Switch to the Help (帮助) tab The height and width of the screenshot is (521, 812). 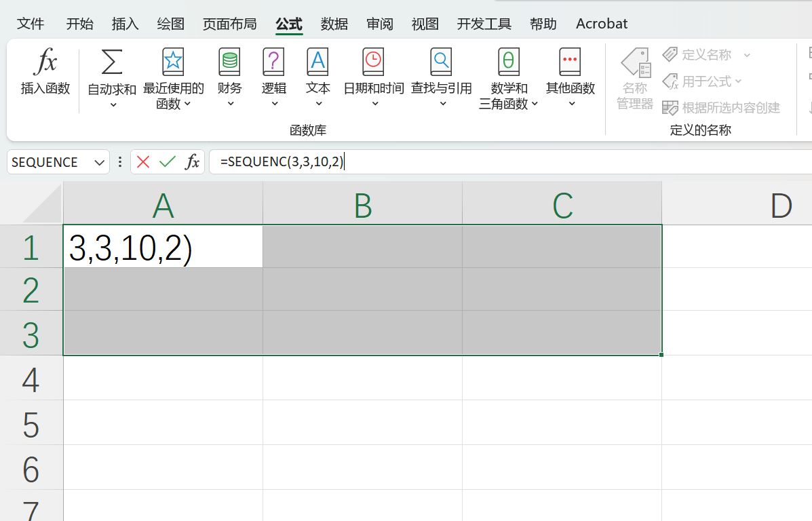click(543, 24)
